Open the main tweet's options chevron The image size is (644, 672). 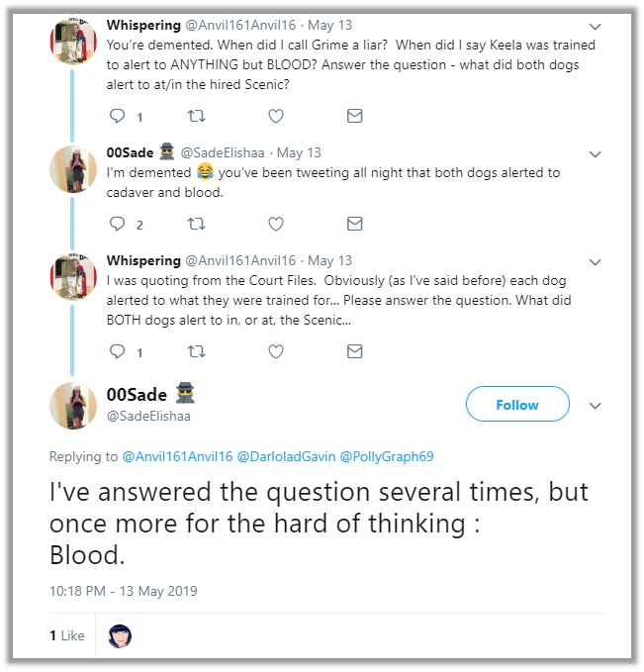[596, 406]
